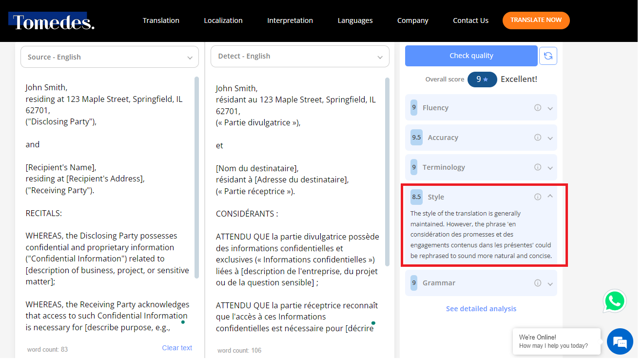This screenshot has width=644, height=359.
Task: Expand the Terminology score section
Action: click(550, 168)
